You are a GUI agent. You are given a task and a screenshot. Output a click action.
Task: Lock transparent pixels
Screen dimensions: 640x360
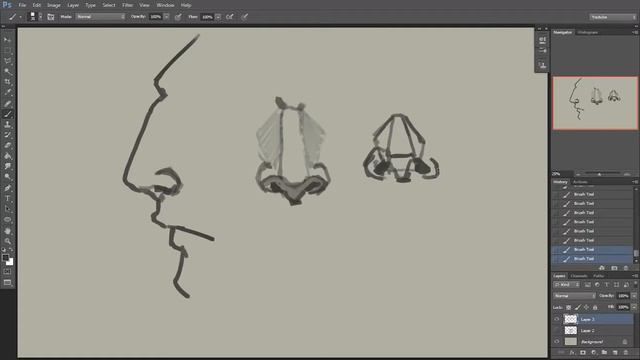click(x=569, y=307)
